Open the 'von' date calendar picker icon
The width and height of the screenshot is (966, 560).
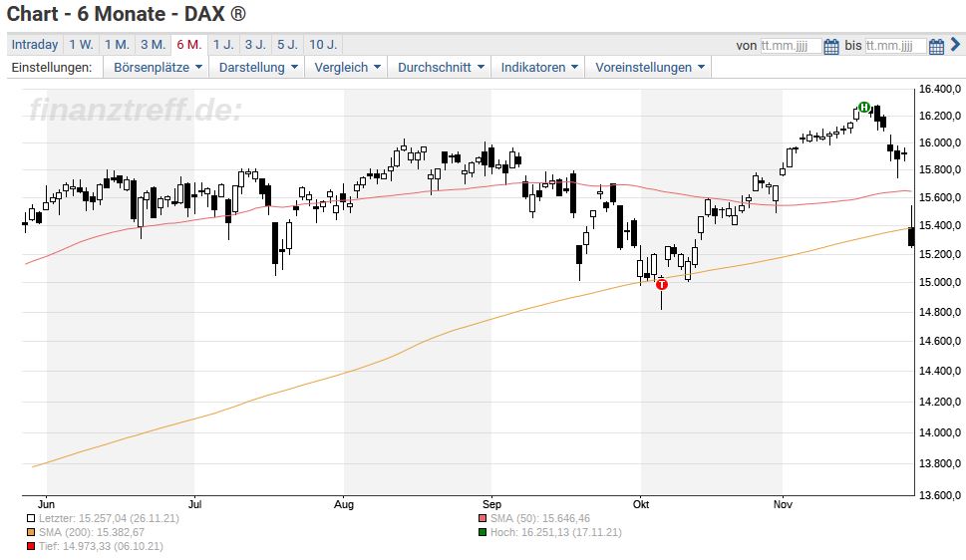tap(831, 46)
